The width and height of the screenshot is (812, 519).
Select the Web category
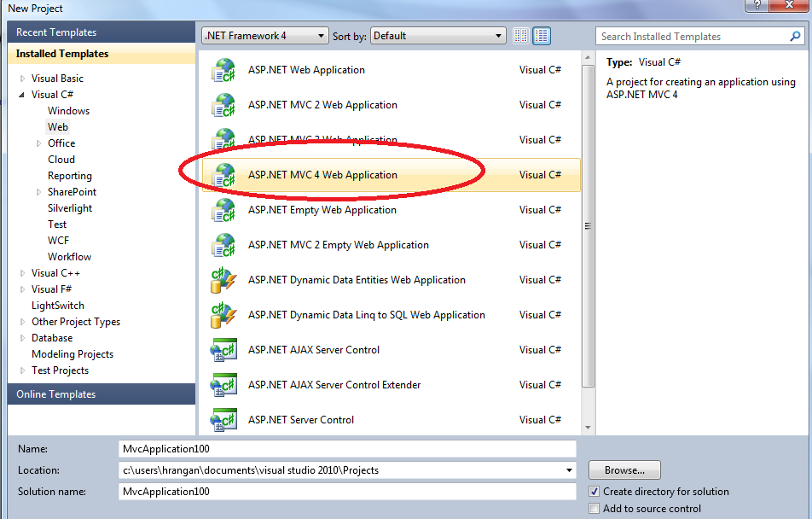57,127
